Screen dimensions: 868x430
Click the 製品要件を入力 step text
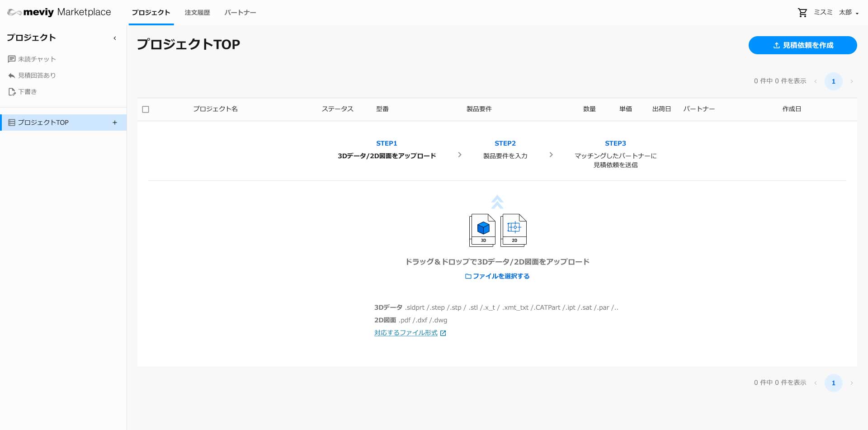505,156
